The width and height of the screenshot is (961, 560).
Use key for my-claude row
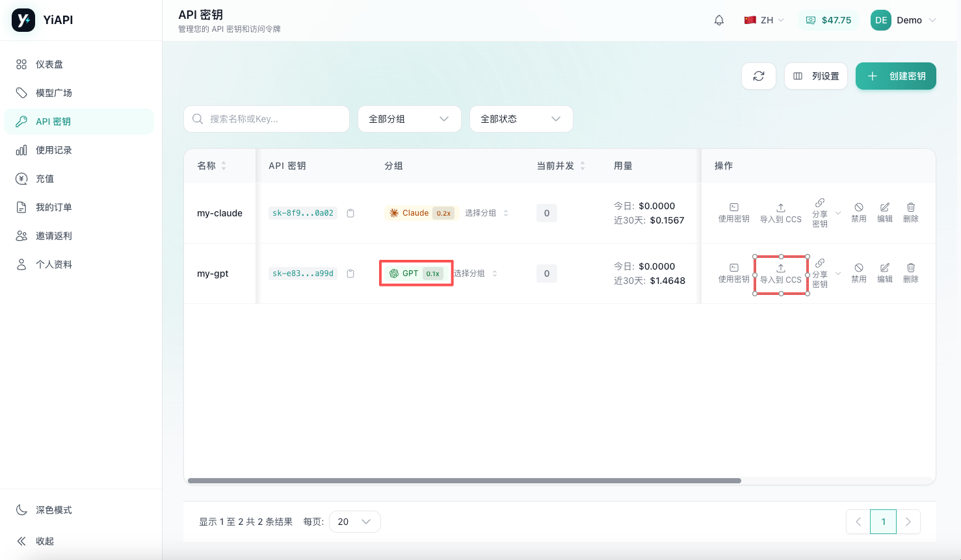pyautogui.click(x=733, y=213)
